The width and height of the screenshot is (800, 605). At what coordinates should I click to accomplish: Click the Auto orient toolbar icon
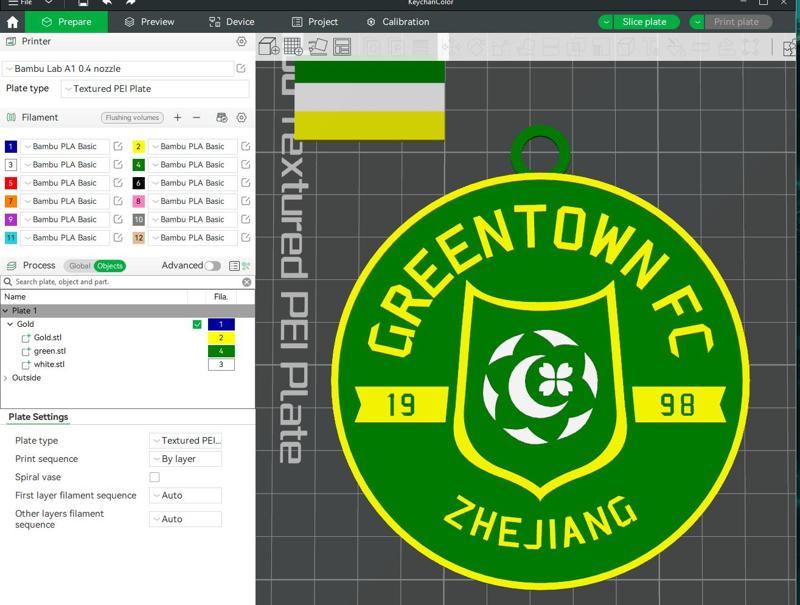pyautogui.click(x=317, y=46)
